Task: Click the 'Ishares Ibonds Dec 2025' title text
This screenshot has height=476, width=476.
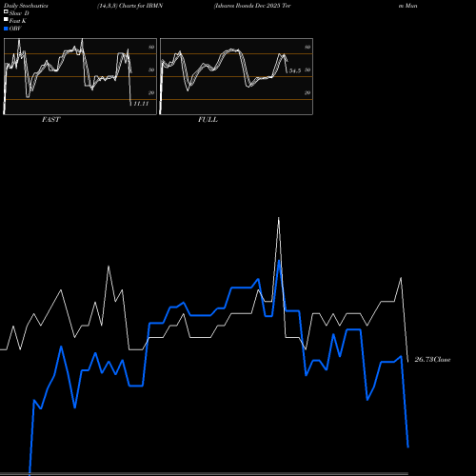Action: pos(248,6)
